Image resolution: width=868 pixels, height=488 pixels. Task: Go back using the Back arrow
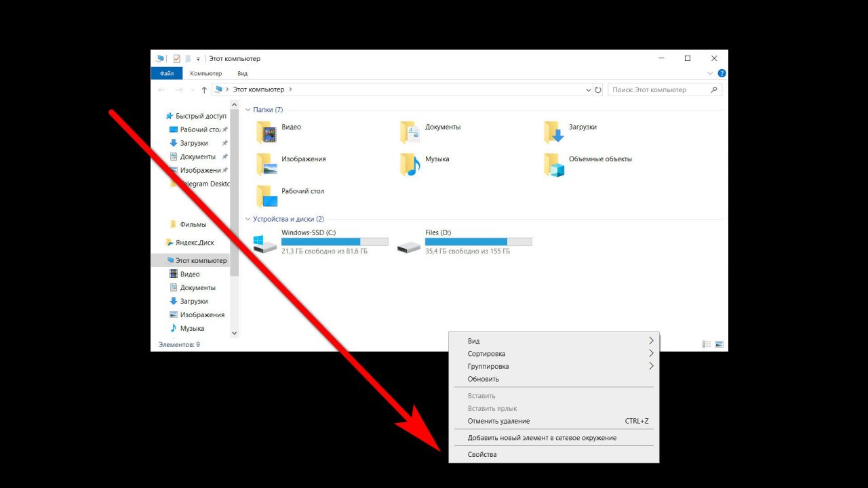tap(161, 89)
